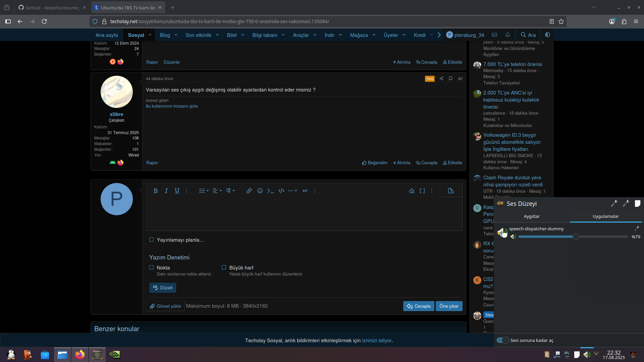Viewport: 644px width, 362px height.
Task: Switch to the Aygıtlar tab
Action: [x=532, y=216]
